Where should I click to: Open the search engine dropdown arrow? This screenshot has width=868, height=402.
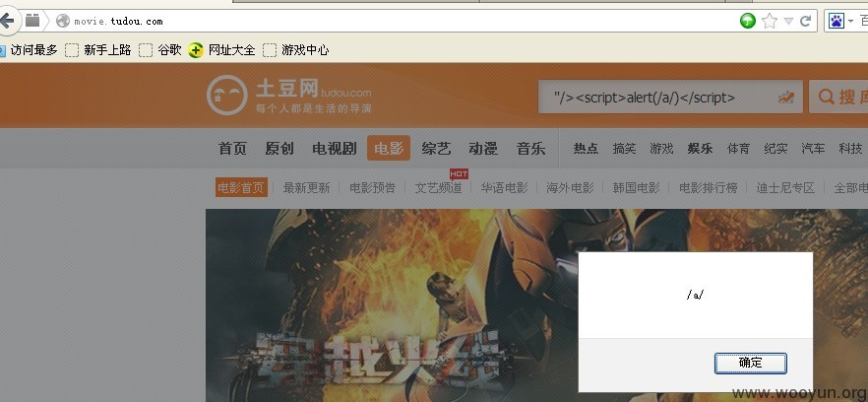click(850, 22)
